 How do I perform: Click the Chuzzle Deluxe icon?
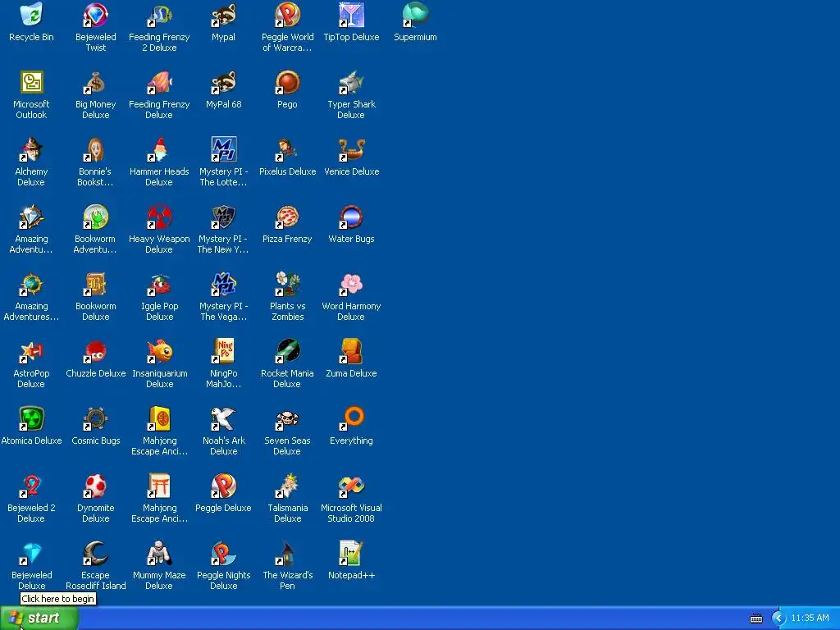[x=95, y=351]
